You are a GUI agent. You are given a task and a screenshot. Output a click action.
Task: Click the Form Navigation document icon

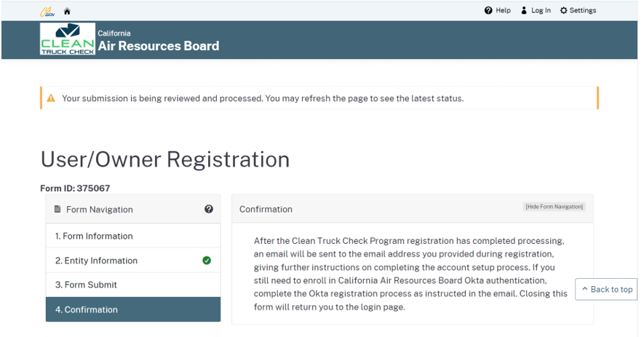click(57, 210)
